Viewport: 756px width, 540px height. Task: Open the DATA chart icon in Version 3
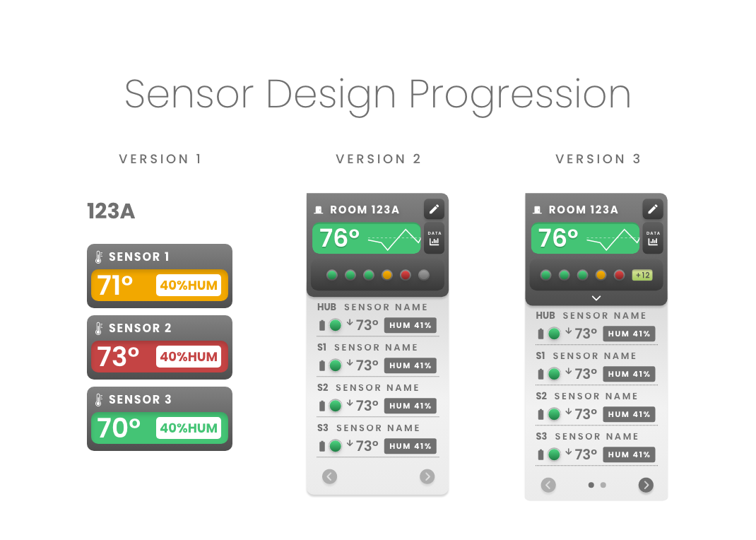[x=653, y=238]
